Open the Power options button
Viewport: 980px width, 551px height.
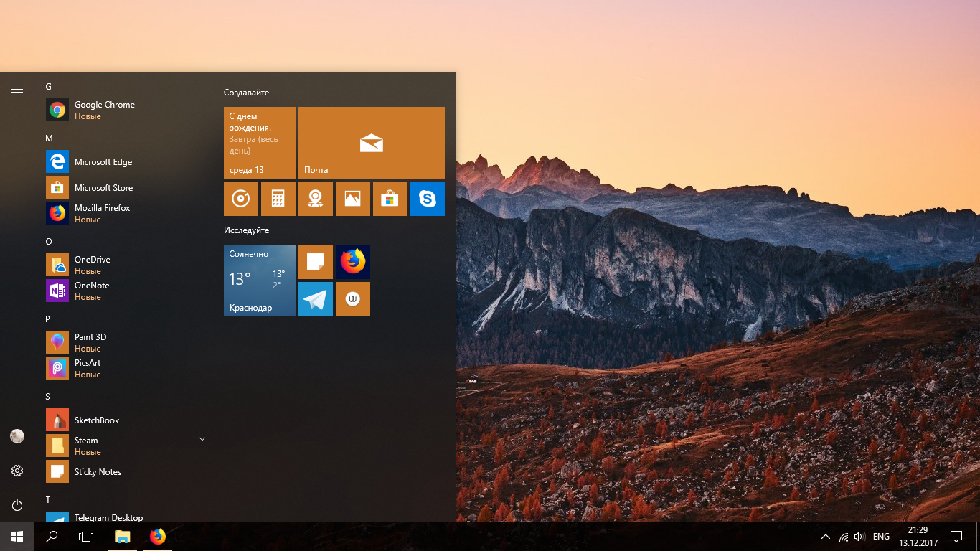click(x=17, y=505)
